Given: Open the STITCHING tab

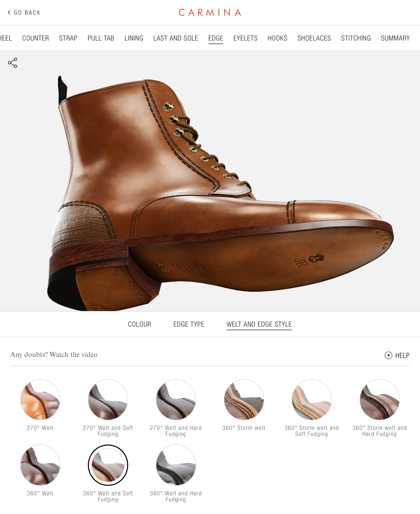Looking at the screenshot, I should tap(356, 38).
